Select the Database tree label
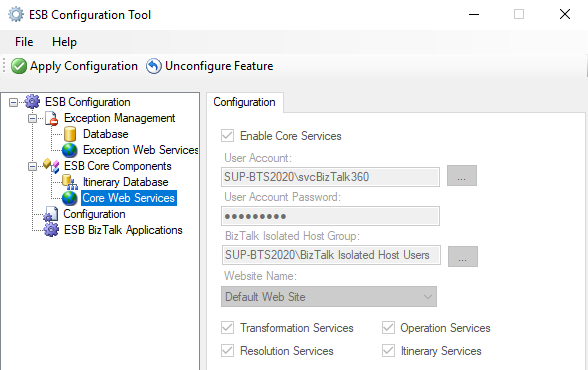The image size is (588, 370). click(106, 134)
